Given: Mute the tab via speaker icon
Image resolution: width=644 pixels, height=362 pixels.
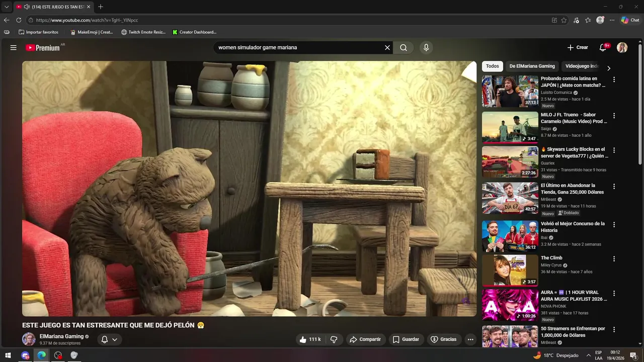Looking at the screenshot, I should (x=27, y=7).
